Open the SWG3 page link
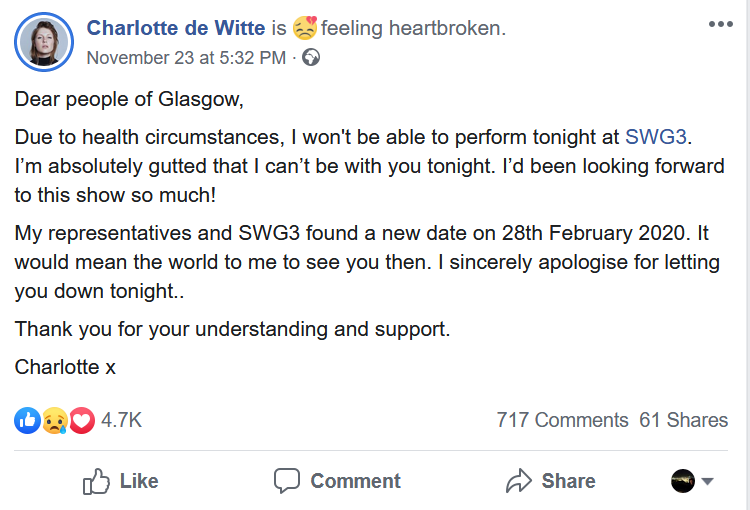This screenshot has width=750, height=510. pos(657,138)
